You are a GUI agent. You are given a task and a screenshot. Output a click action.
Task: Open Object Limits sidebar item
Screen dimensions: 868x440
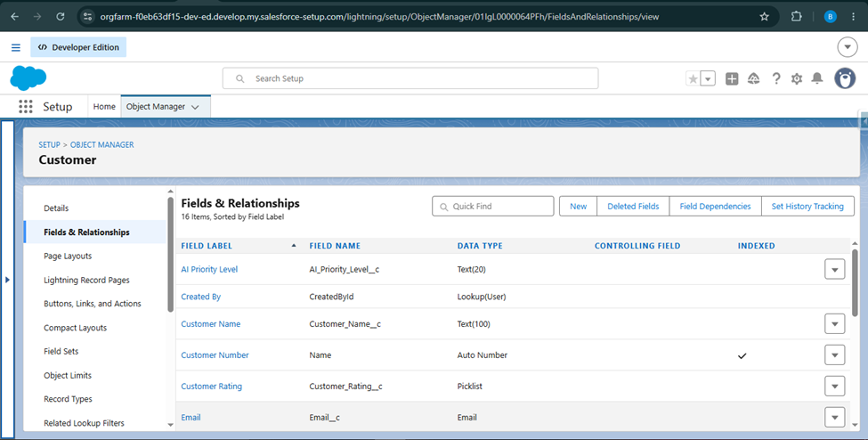tap(68, 375)
